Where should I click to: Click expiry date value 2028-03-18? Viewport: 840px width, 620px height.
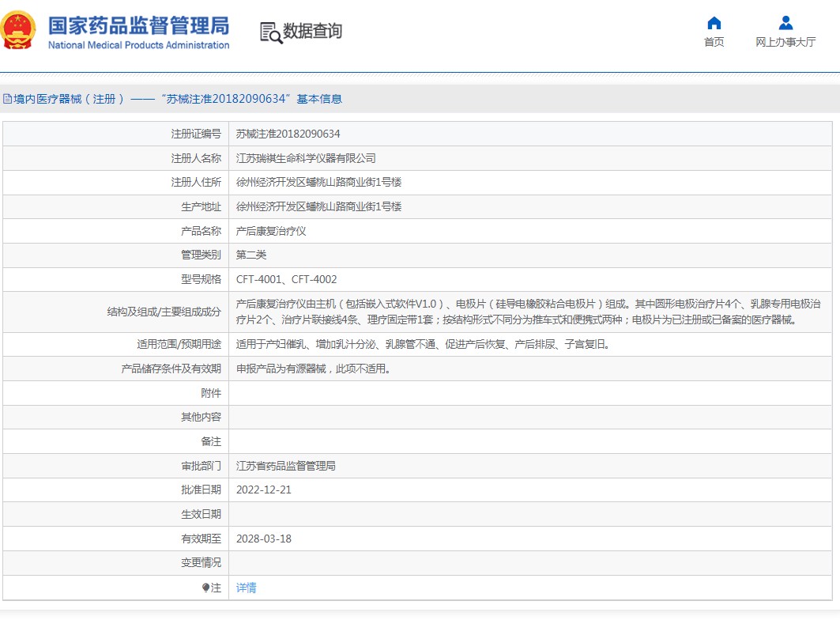click(x=263, y=539)
